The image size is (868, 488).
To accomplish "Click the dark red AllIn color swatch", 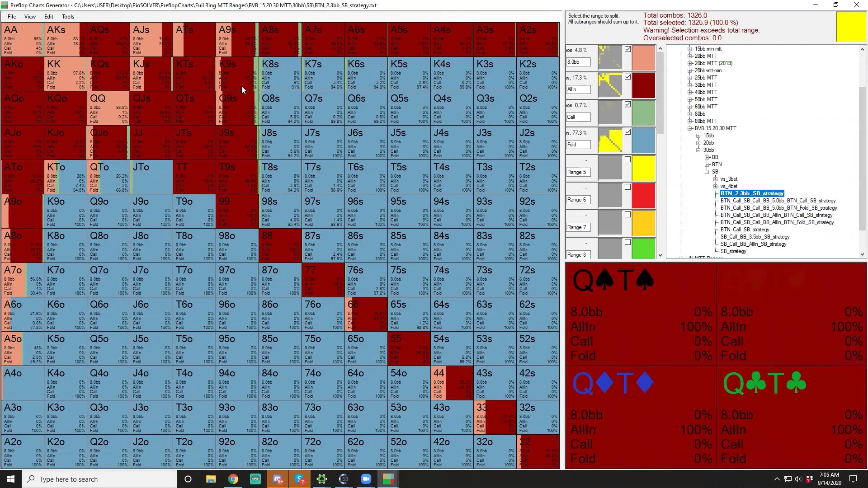I will coord(643,85).
